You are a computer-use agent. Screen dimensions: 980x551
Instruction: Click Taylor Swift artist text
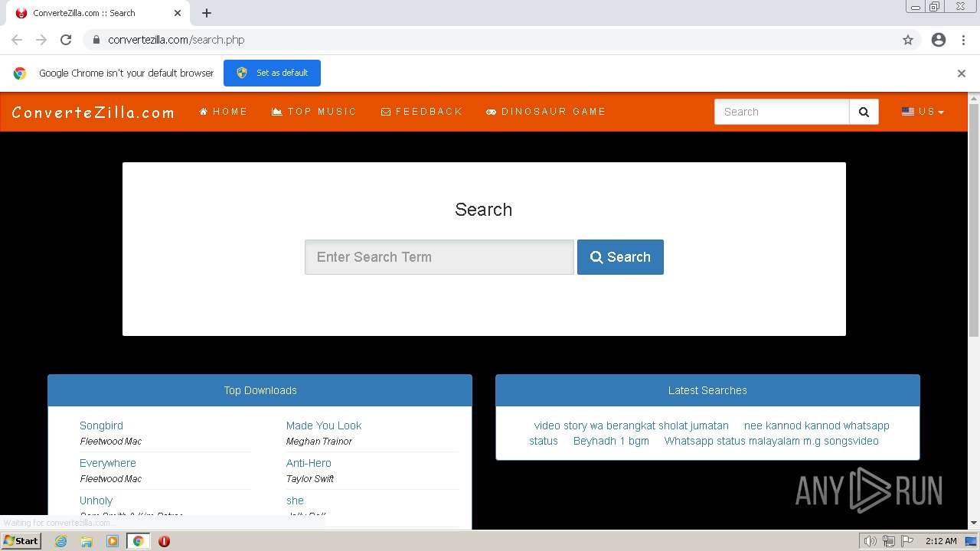tap(310, 479)
